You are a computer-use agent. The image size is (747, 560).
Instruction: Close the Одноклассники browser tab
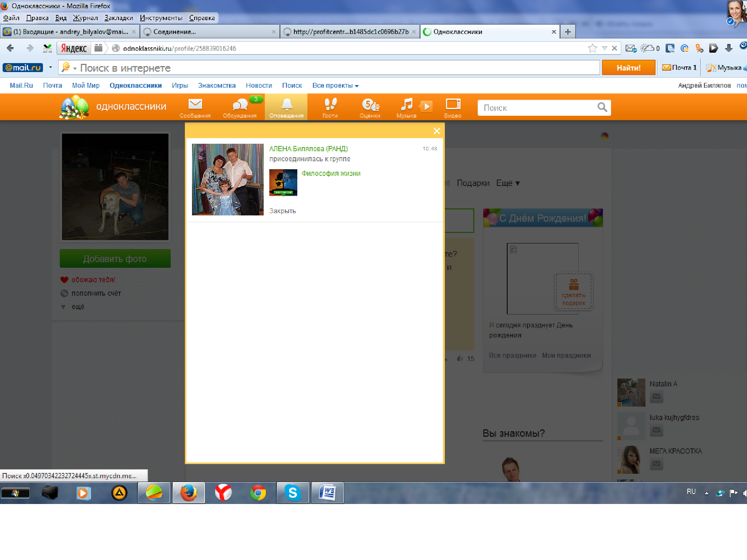554,32
